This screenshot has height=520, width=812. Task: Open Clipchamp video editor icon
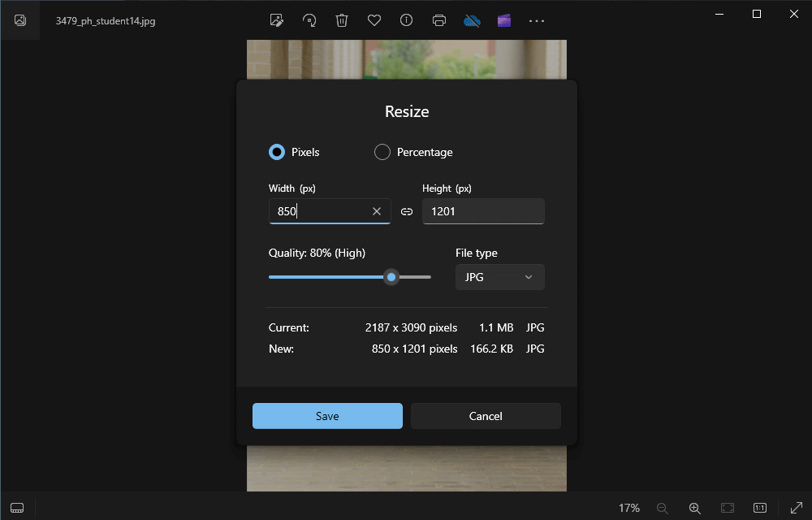[x=504, y=20]
